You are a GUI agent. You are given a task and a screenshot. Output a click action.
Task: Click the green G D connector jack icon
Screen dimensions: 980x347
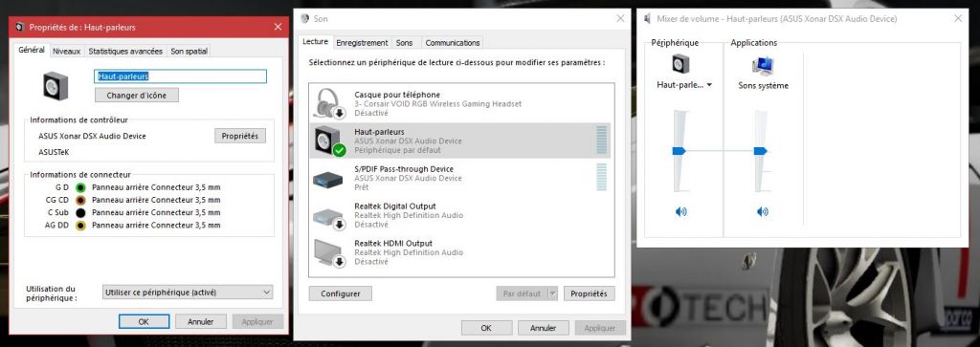click(80, 187)
